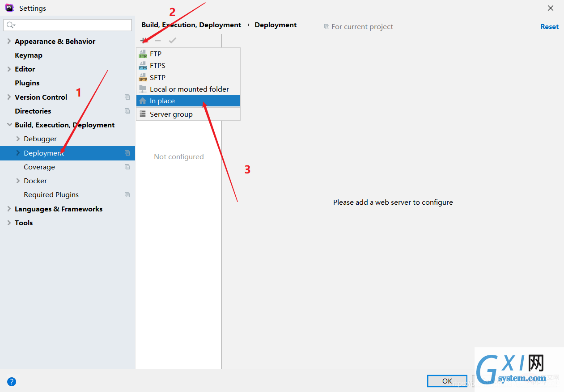The height and width of the screenshot is (392, 564).
Task: Click Please add a web server text
Action: [x=393, y=202]
